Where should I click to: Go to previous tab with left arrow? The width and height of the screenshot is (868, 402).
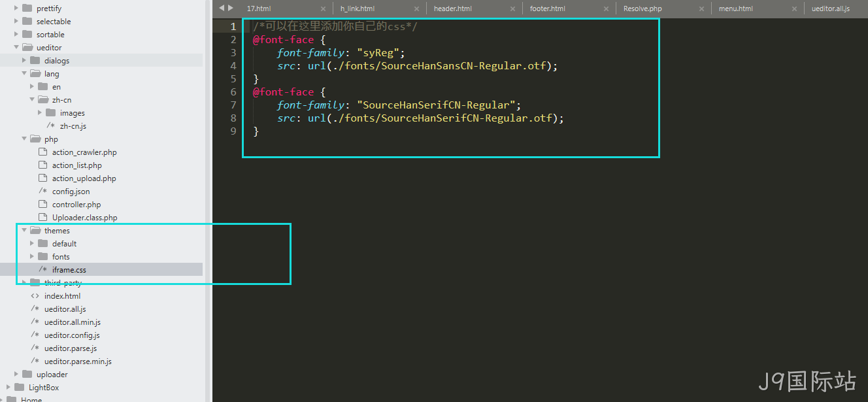(222, 8)
